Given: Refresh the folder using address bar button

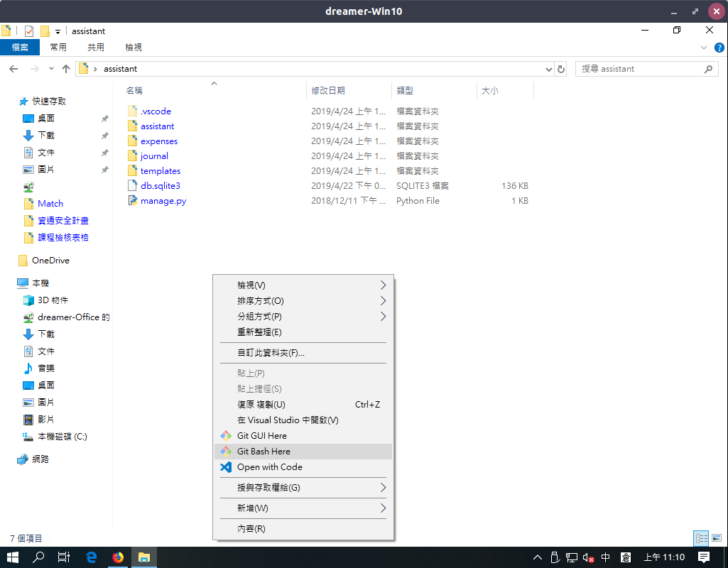Looking at the screenshot, I should pyautogui.click(x=561, y=69).
